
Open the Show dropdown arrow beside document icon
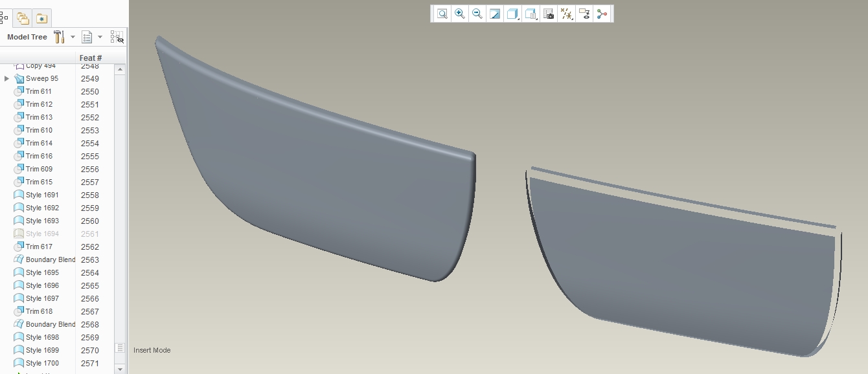point(100,37)
